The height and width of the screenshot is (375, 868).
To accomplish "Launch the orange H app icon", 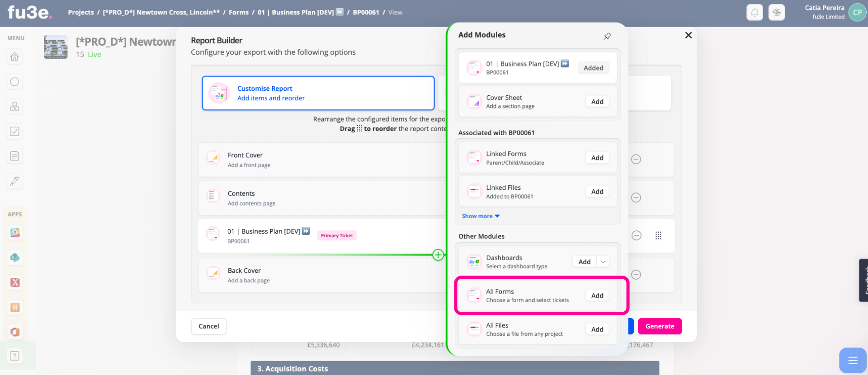I will pyautogui.click(x=15, y=307).
